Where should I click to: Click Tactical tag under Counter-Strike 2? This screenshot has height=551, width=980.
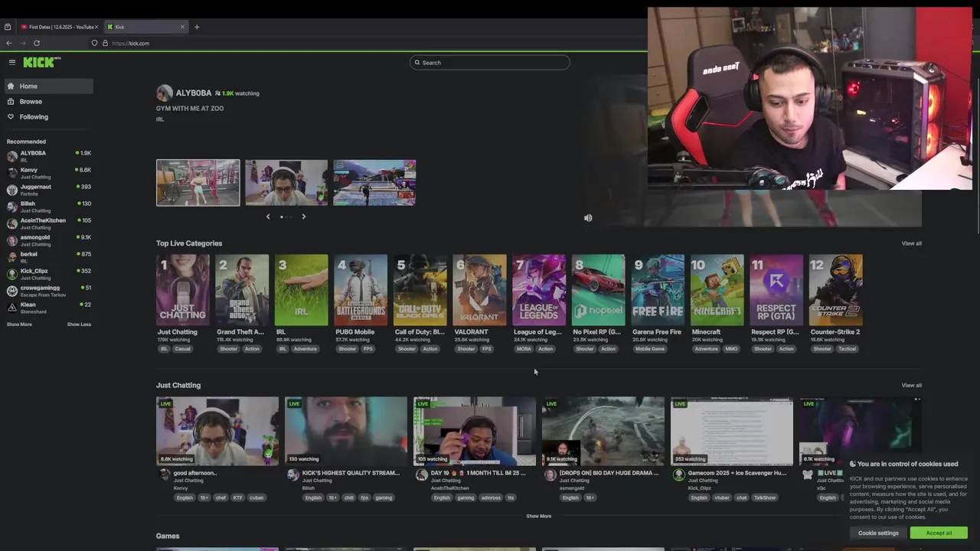(x=847, y=349)
